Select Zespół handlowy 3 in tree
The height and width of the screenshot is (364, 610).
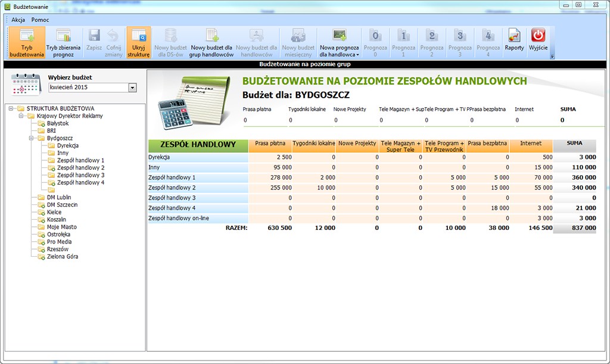(80, 175)
